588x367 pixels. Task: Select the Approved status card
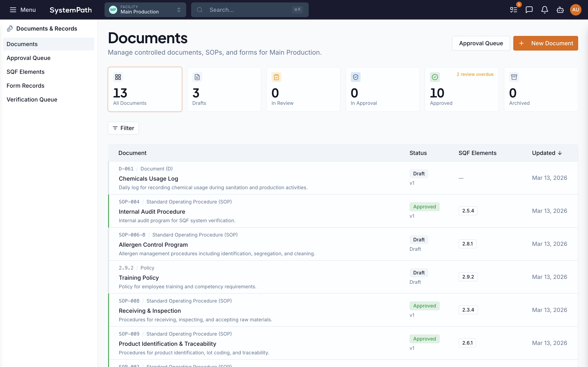(461, 89)
